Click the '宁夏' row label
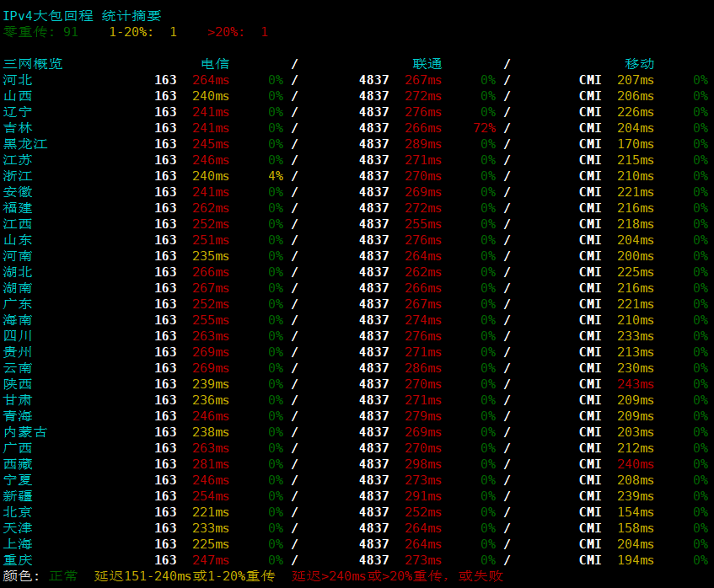The image size is (714, 588). tap(18, 480)
